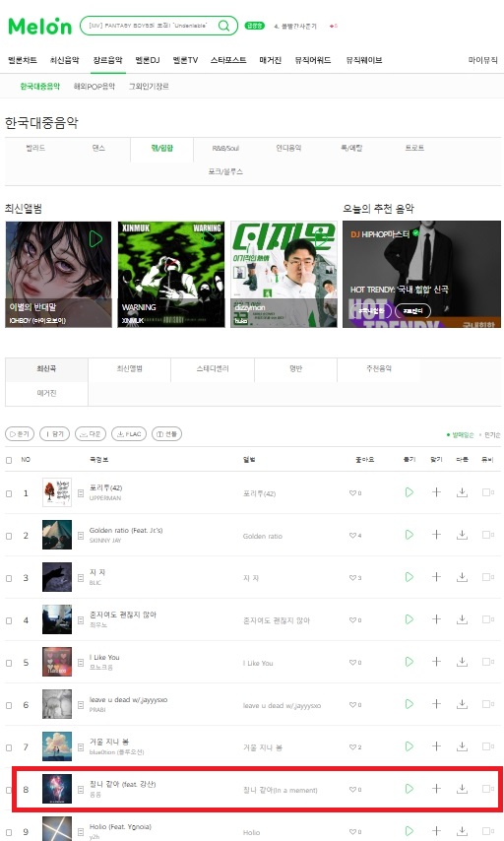Open song details icon for track 5
Screen dimensions: 504x841
[81, 663]
